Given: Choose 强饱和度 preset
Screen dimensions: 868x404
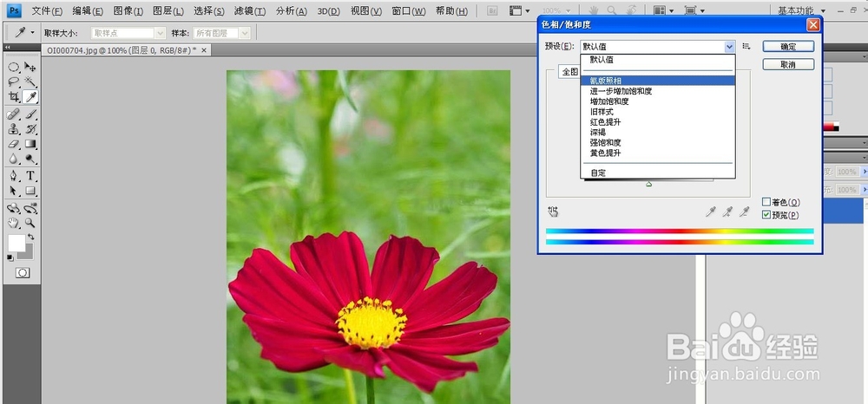Looking at the screenshot, I should click(x=658, y=142).
